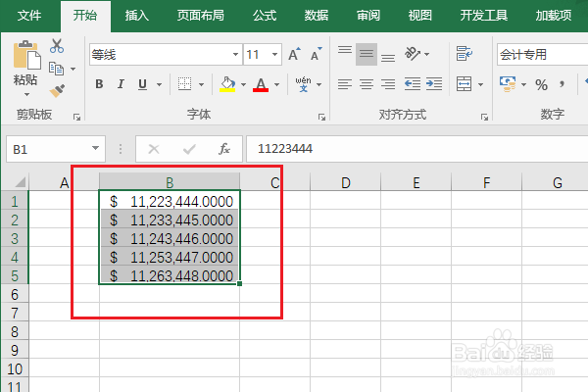Open Name Box dropdown arrow
Image resolution: width=588 pixels, height=392 pixels.
[96, 149]
